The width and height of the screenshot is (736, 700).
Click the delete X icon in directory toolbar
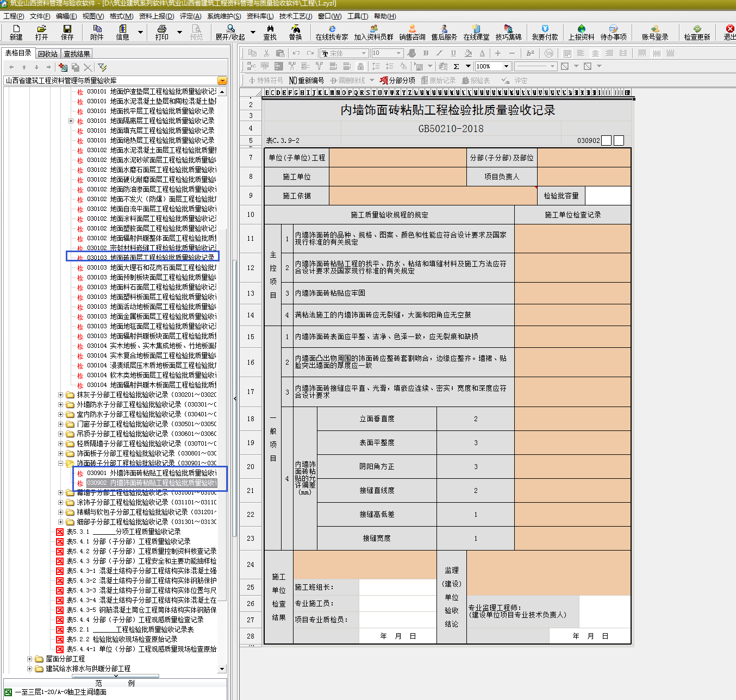click(88, 67)
